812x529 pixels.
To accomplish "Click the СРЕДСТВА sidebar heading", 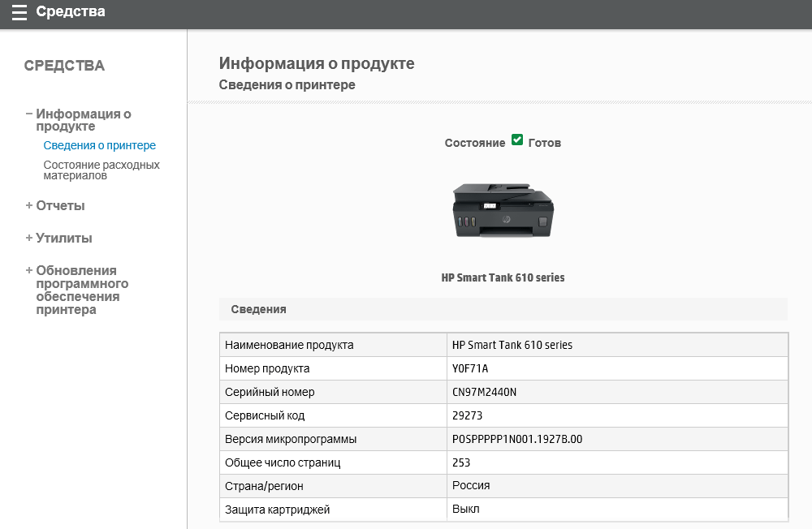I will [64, 66].
